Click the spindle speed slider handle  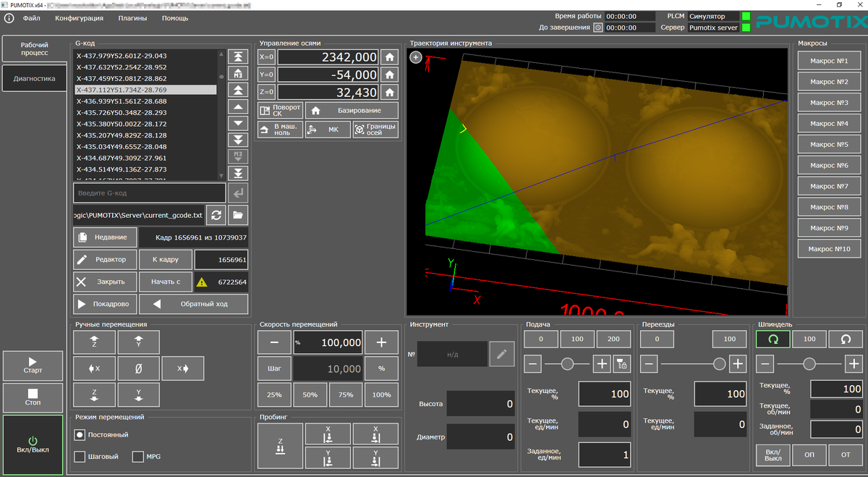pos(809,364)
